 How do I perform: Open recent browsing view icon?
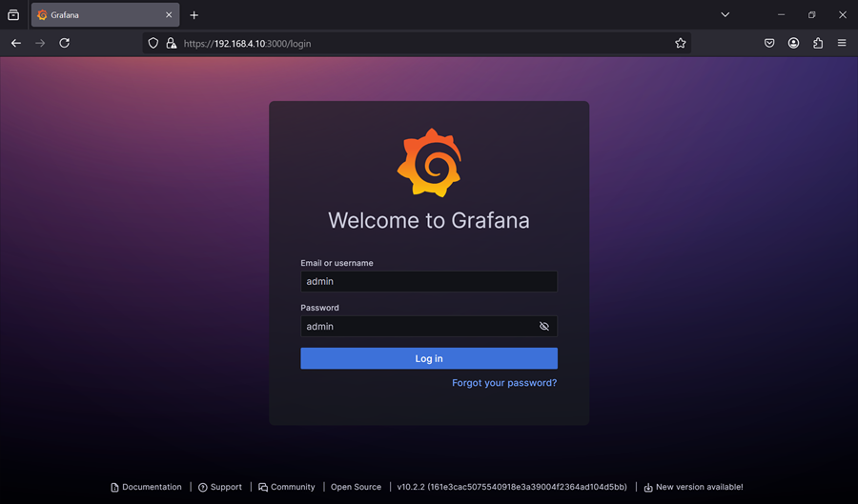pos(13,14)
